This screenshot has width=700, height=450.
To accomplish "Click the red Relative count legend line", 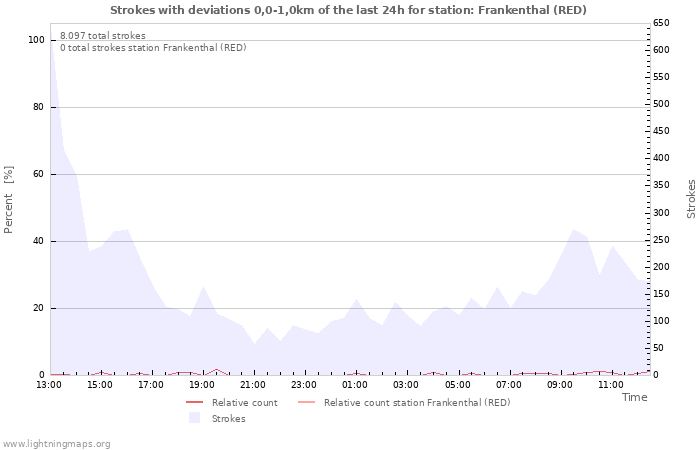I will pos(194,402).
